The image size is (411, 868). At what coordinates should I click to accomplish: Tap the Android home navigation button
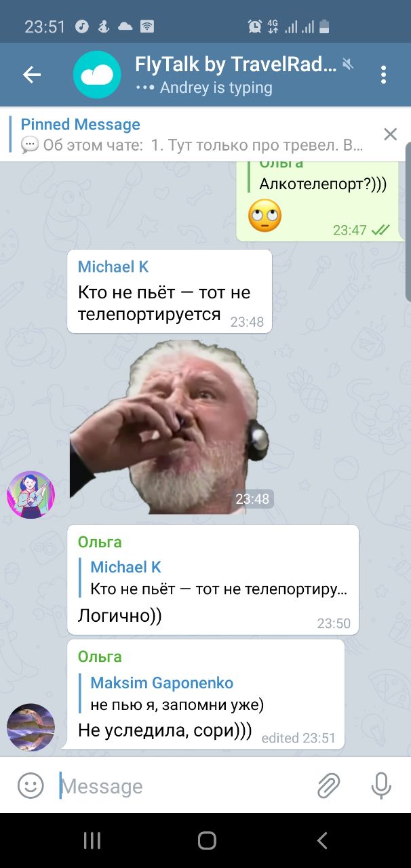pos(207,841)
